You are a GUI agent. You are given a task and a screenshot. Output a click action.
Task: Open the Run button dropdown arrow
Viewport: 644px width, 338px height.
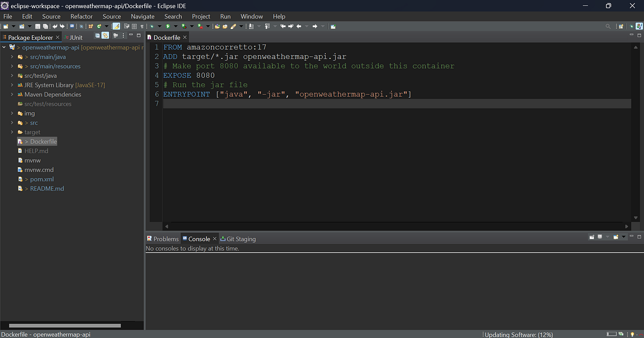click(176, 26)
